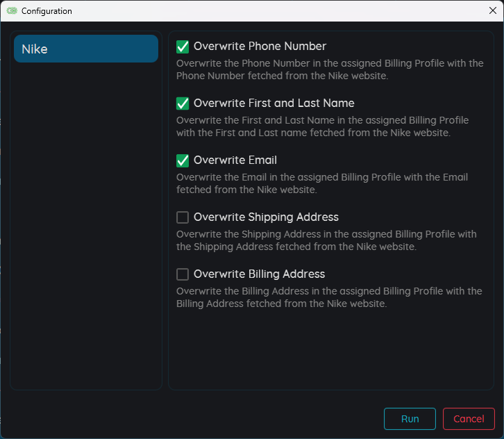Click the Configuration title bar text
Image resolution: width=504 pixels, height=439 pixels.
(x=47, y=11)
